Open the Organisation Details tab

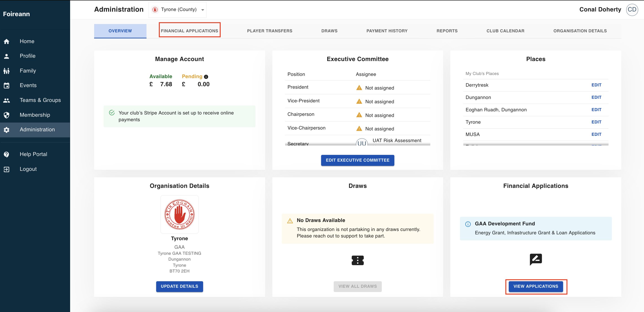(x=580, y=31)
